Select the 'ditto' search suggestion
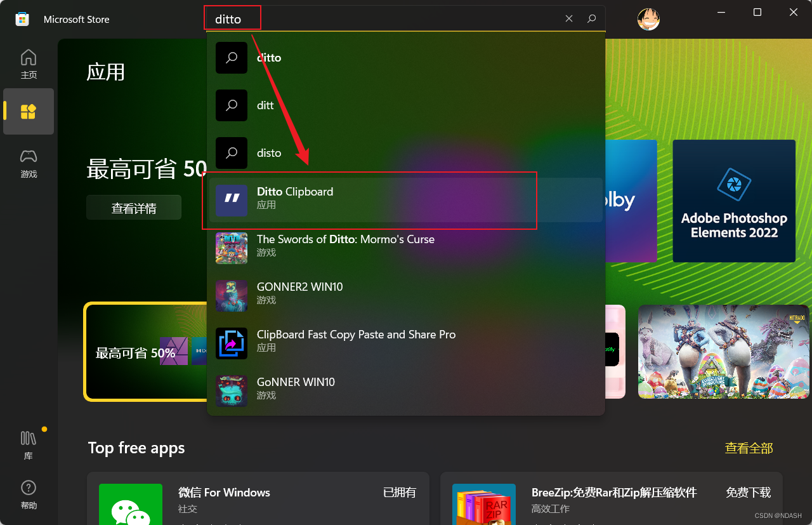The image size is (812, 525). coord(406,58)
